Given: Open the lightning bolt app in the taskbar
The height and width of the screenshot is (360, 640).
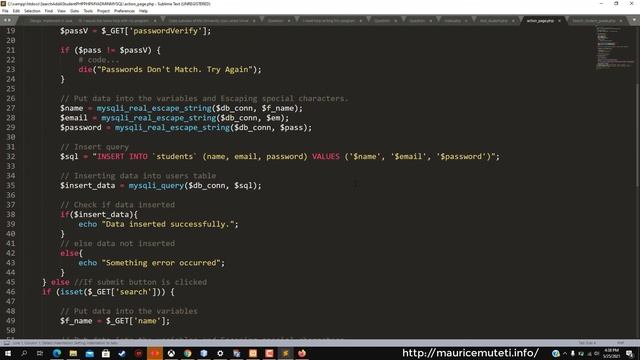Looking at the screenshot, I should pyautogui.click(x=285, y=353).
